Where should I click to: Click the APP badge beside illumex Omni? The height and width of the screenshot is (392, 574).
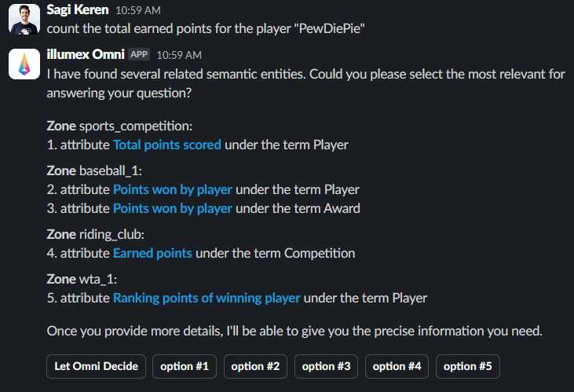point(139,55)
